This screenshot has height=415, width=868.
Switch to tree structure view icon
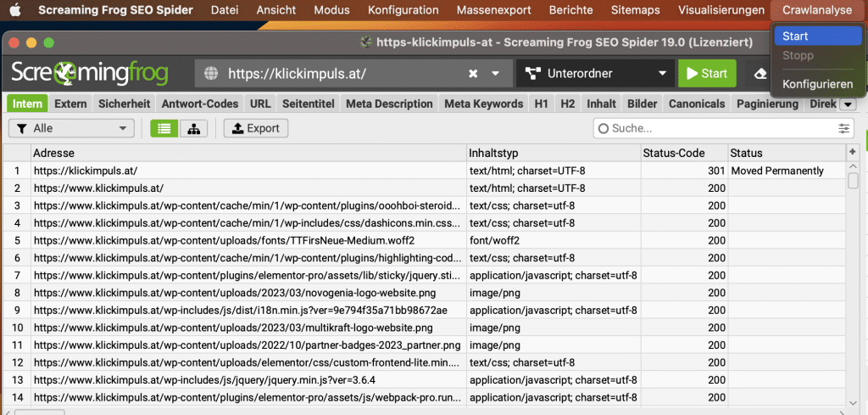(193, 128)
